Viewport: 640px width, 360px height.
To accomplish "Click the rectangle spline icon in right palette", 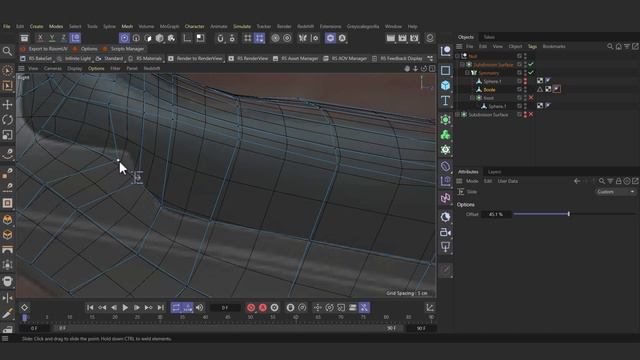I will click(x=445, y=70).
